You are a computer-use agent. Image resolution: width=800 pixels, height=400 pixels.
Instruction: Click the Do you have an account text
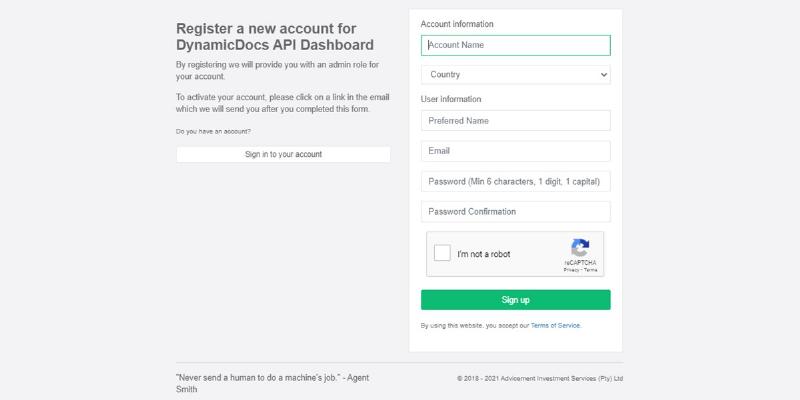(x=213, y=132)
